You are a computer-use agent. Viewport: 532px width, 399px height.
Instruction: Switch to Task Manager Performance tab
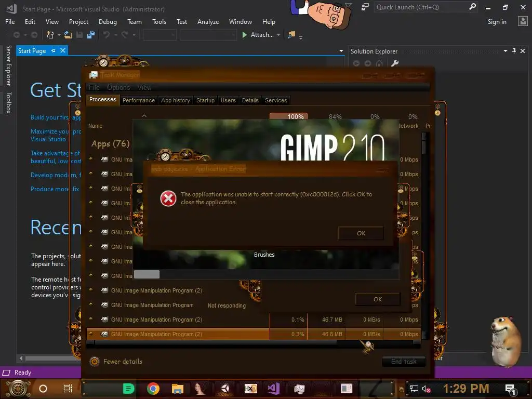click(x=138, y=100)
